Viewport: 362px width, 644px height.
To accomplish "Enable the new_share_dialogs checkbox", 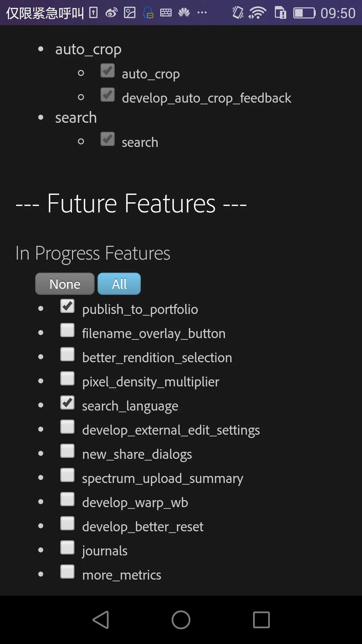I will (67, 451).
